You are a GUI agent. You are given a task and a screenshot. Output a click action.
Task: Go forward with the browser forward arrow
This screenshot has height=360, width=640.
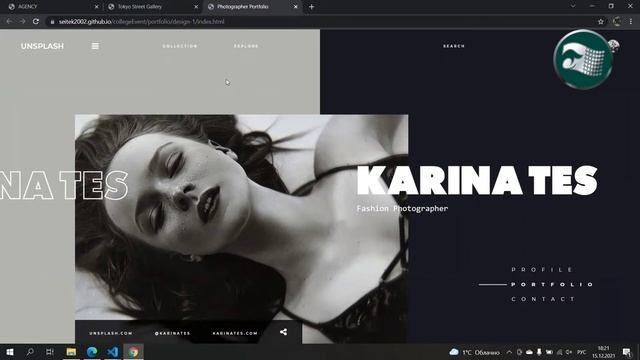[x=22, y=21]
